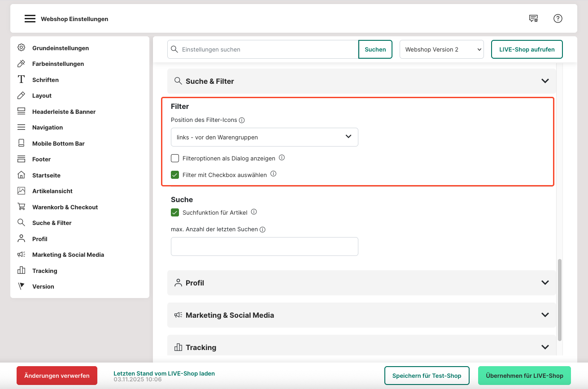The height and width of the screenshot is (389, 588).
Task: Enable Filteroptionen als Dialog anzeigen checkbox
Action: [x=175, y=158]
